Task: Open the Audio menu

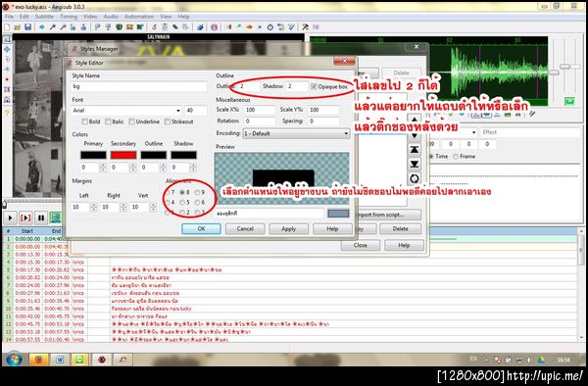Action: tap(111, 17)
